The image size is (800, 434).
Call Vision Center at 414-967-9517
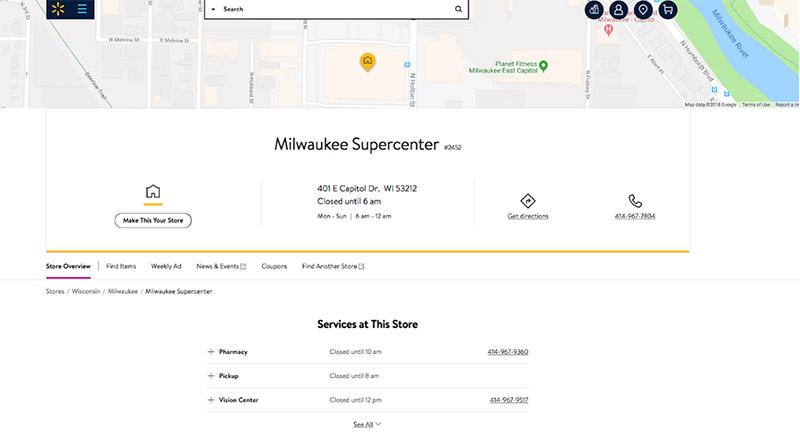[x=509, y=400]
